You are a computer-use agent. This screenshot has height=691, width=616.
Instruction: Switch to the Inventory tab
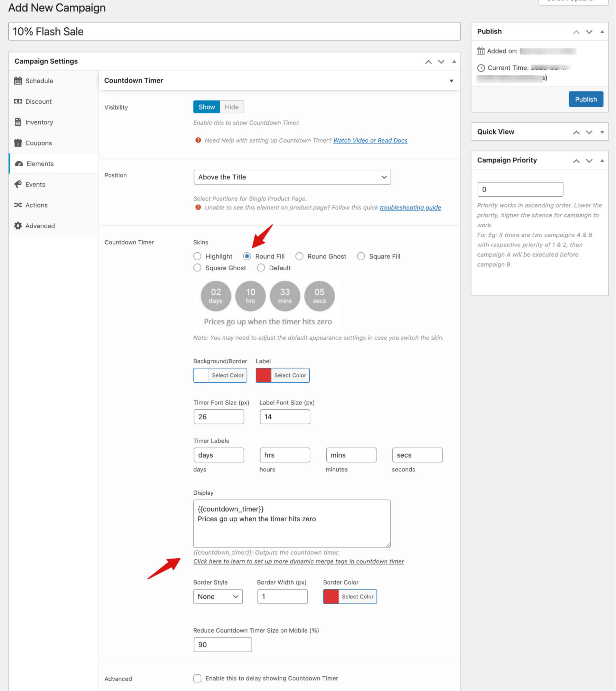(39, 122)
